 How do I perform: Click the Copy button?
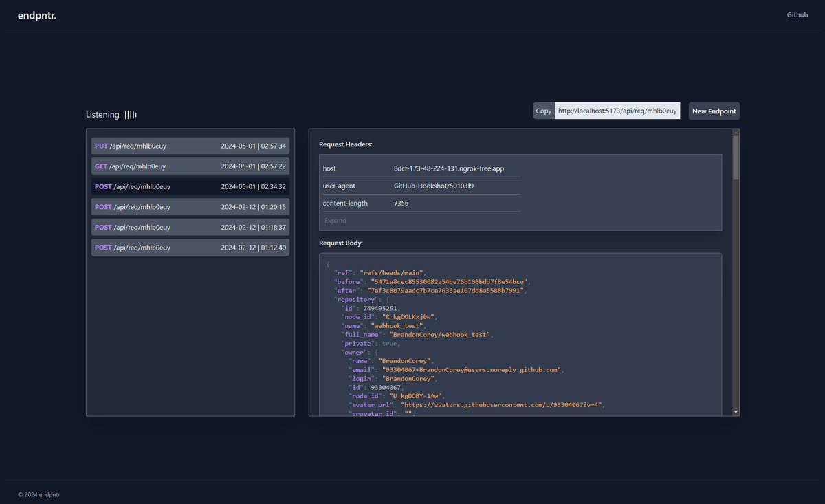[x=544, y=111]
